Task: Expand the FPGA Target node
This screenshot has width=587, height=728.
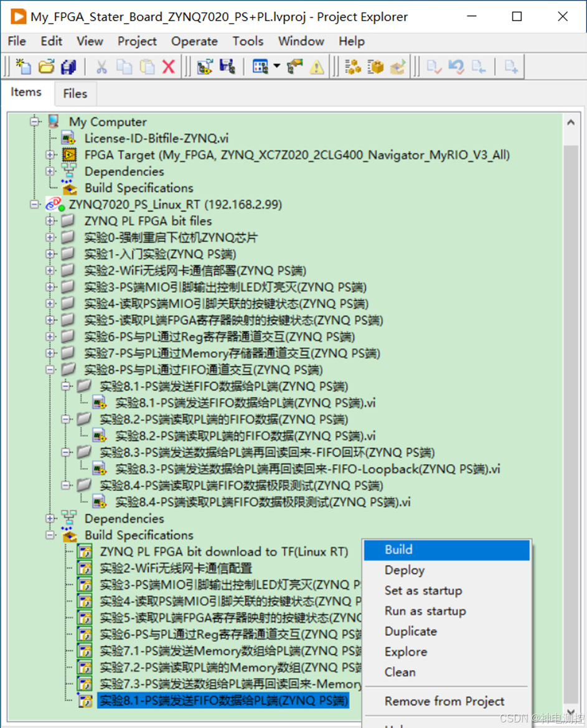Action: coord(50,154)
